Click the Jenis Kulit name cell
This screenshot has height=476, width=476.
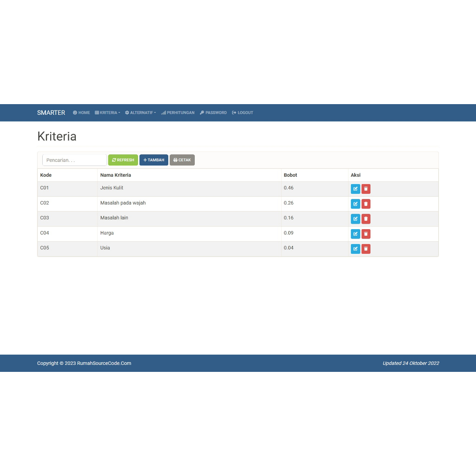pos(189,189)
